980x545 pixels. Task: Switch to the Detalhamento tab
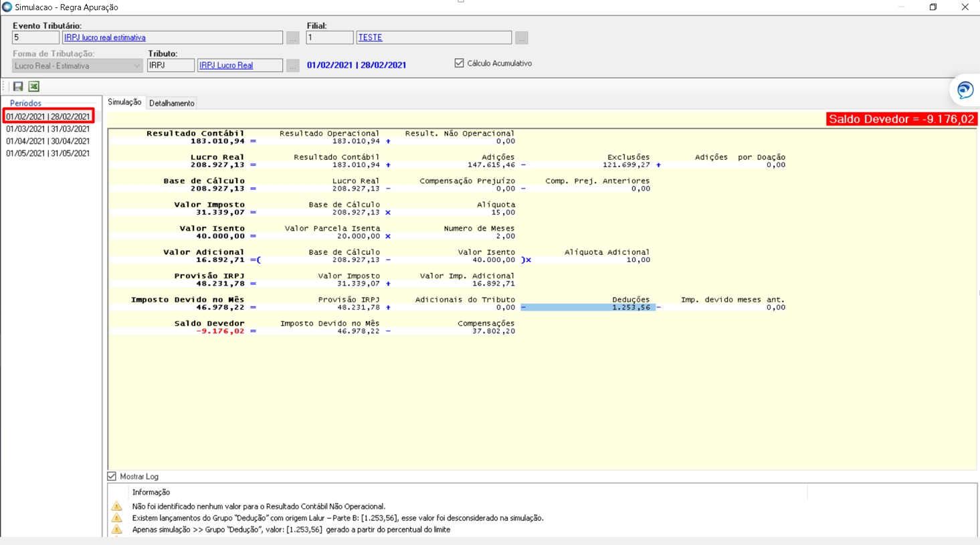coord(172,103)
